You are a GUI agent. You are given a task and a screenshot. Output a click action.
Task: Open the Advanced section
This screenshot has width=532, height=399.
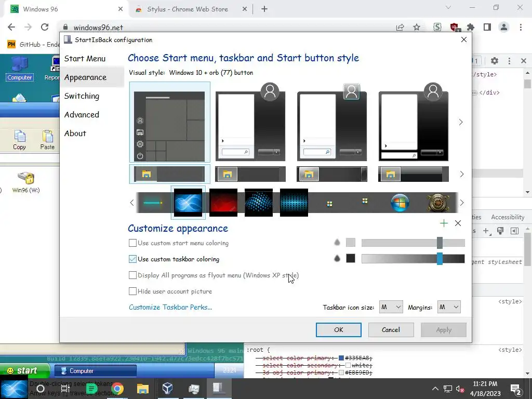click(x=82, y=115)
